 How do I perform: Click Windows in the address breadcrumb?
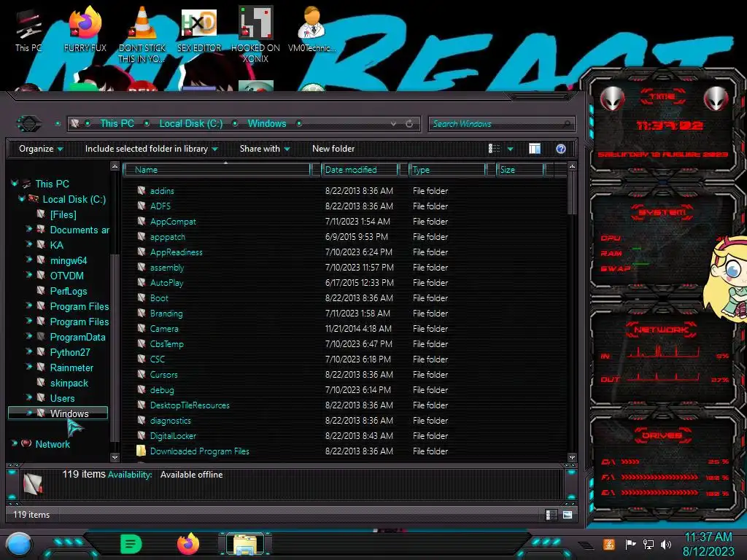click(267, 124)
